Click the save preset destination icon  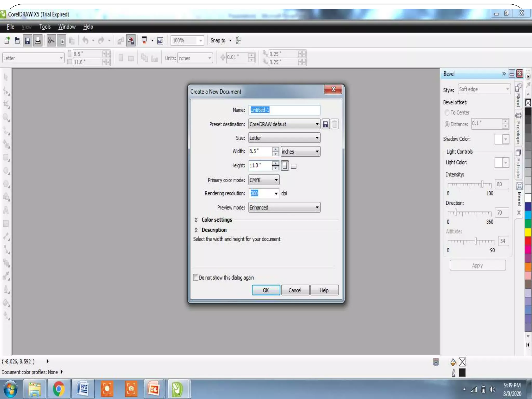point(325,124)
